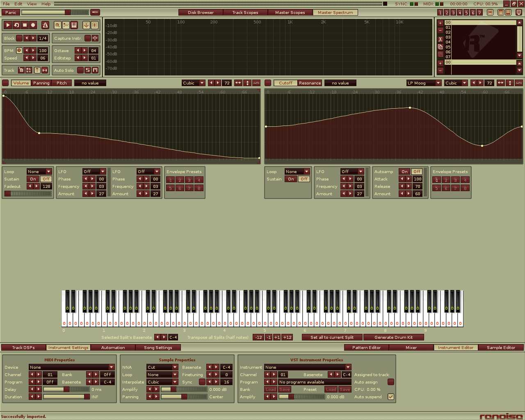This screenshot has height=420, width=525.
Task: Click the Mute 'M' button beside Auto Solo
Action: 95,70
